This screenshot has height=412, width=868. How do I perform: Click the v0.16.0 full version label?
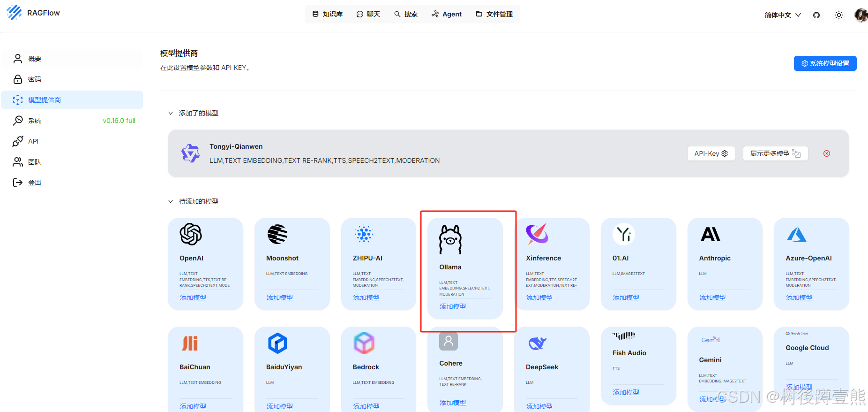pyautogui.click(x=119, y=121)
